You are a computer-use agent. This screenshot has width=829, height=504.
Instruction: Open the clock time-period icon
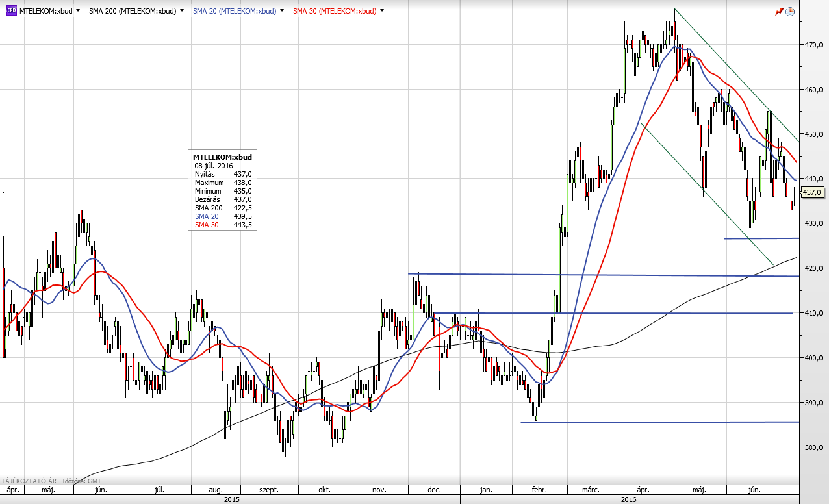tap(790, 12)
